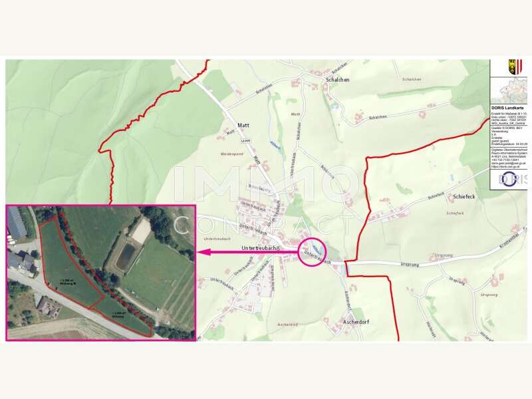Click the overview minimap in legend panel
Image resolution: width=532 pixels, height=399 pixels.
click(x=509, y=90)
